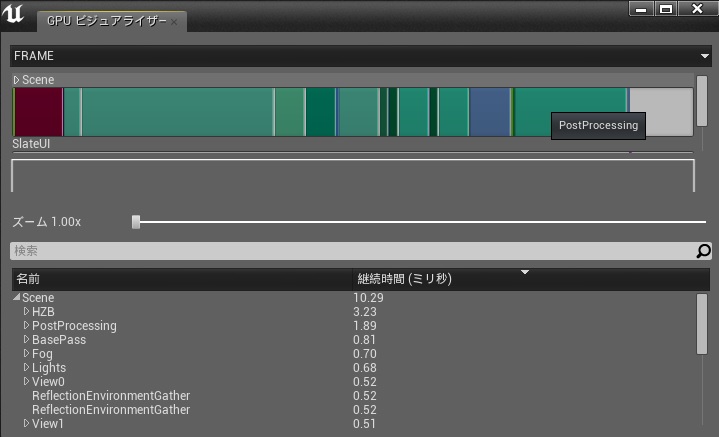The image size is (719, 437).
Task: Expand the Fog tree node
Action: 26,353
